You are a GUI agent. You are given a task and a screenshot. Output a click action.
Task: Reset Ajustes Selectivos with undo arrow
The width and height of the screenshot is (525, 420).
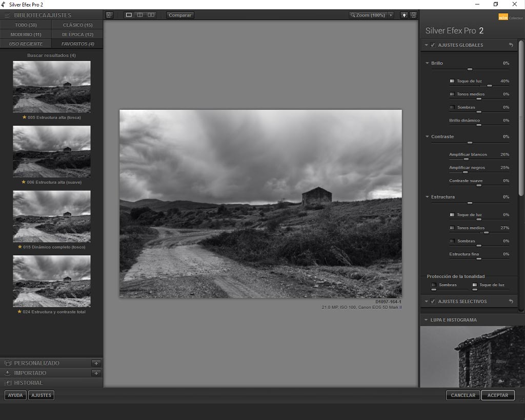511,302
